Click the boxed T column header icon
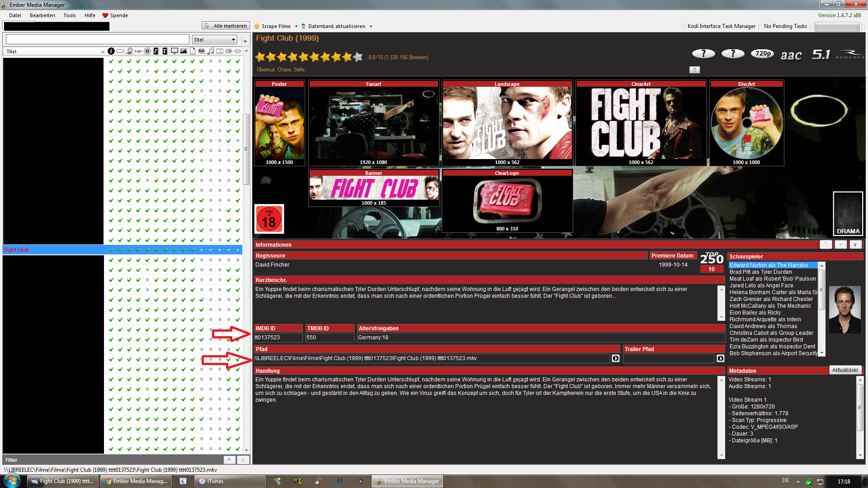Viewport: 868px width, 488px height. click(x=165, y=51)
